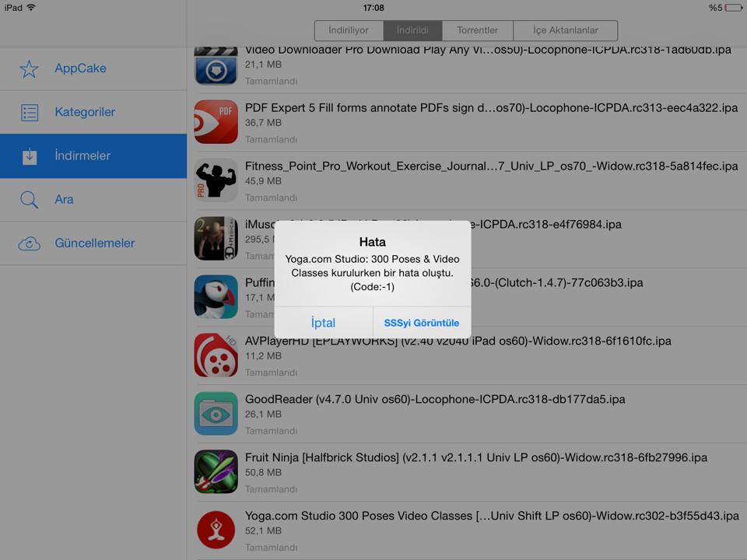Tap the 26,1 MB size label

[264, 415]
